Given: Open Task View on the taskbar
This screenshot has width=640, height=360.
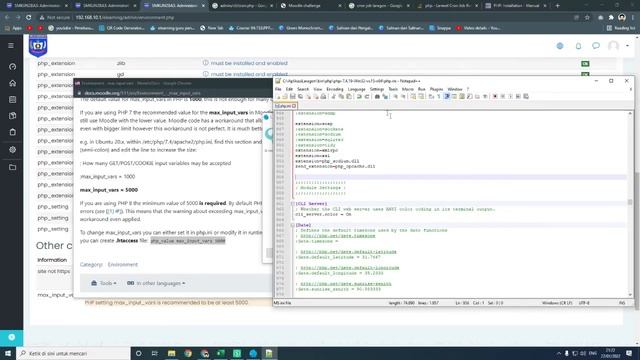Looking at the screenshot, I should [x=155, y=353].
